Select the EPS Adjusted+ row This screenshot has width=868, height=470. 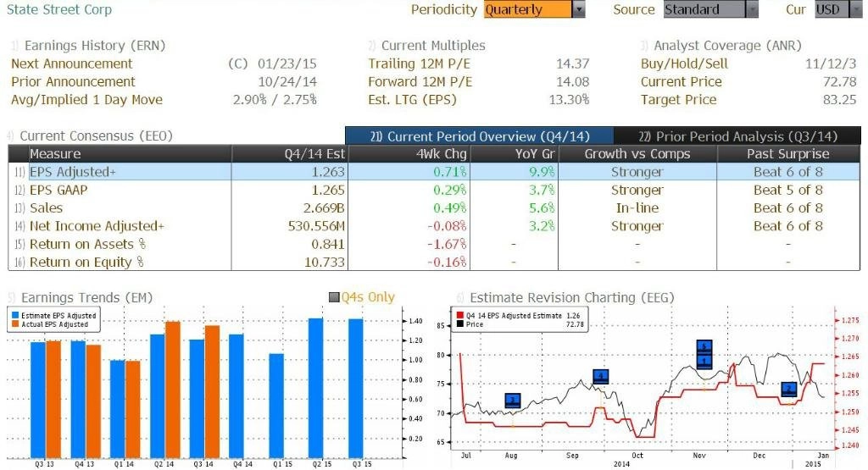click(x=435, y=172)
